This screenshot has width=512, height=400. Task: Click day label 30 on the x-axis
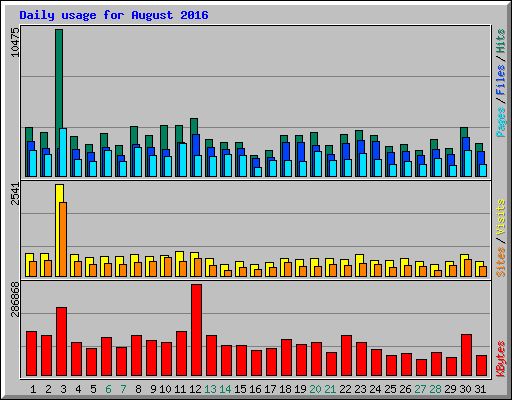pos(465,389)
